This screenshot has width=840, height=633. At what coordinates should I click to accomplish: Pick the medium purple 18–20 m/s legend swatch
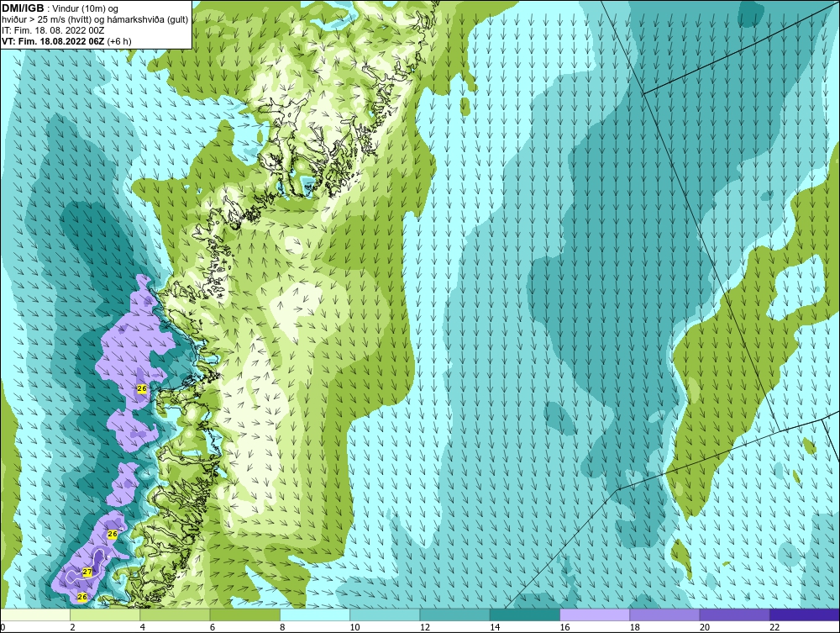[x=664, y=615]
